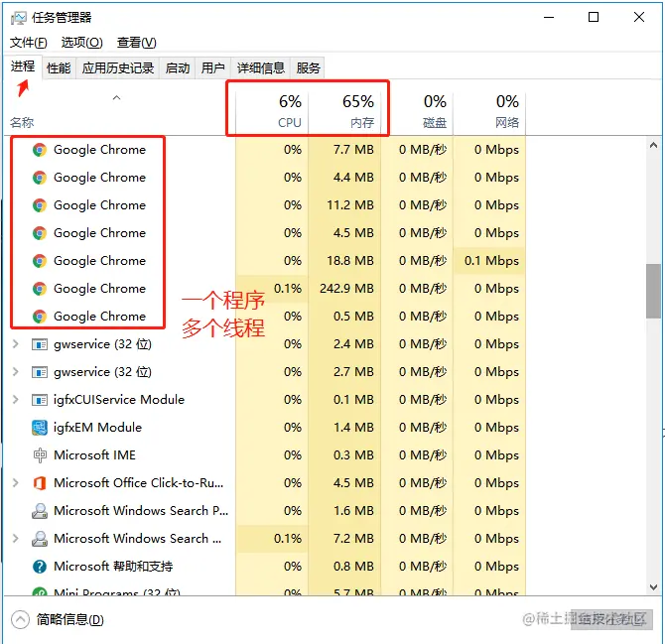This screenshot has width=665, height=644.
Task: Click the Task Manager title bar icon
Action: [x=18, y=18]
